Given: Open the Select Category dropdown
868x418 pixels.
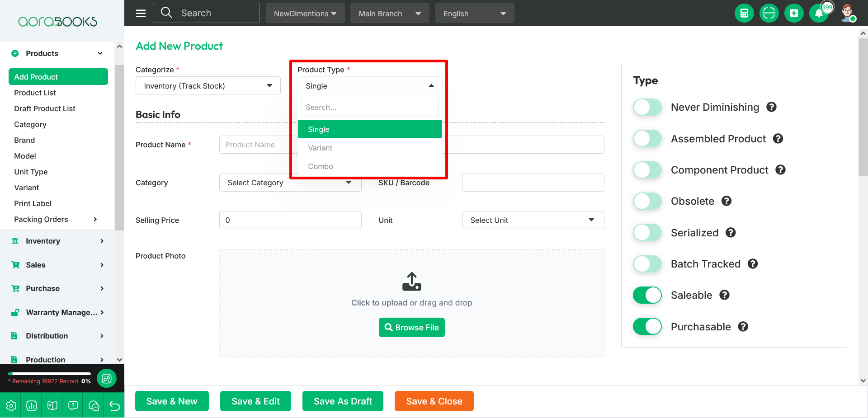Looking at the screenshot, I should click(x=290, y=183).
